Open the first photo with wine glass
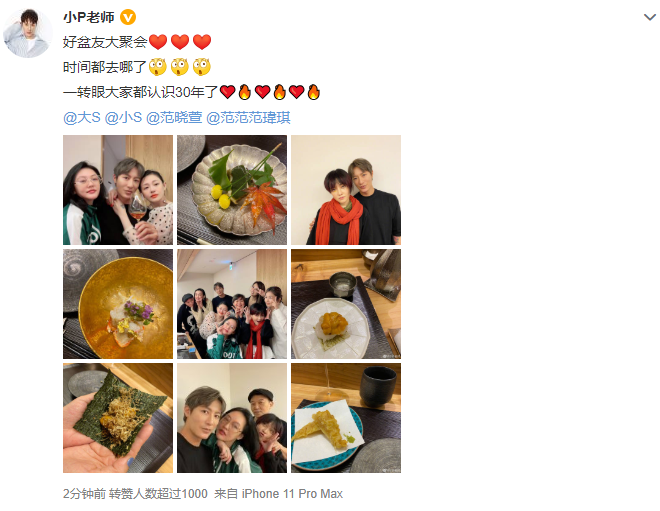The height and width of the screenshot is (511, 660). click(x=118, y=190)
